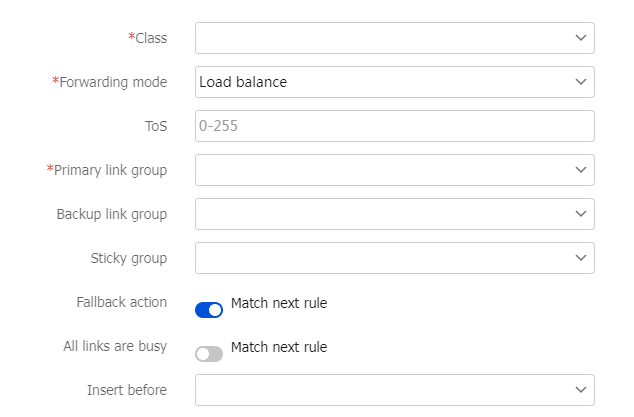Click the chevron arrow in the Class field
Image resolution: width=634 pixels, height=417 pixels.
coord(581,38)
